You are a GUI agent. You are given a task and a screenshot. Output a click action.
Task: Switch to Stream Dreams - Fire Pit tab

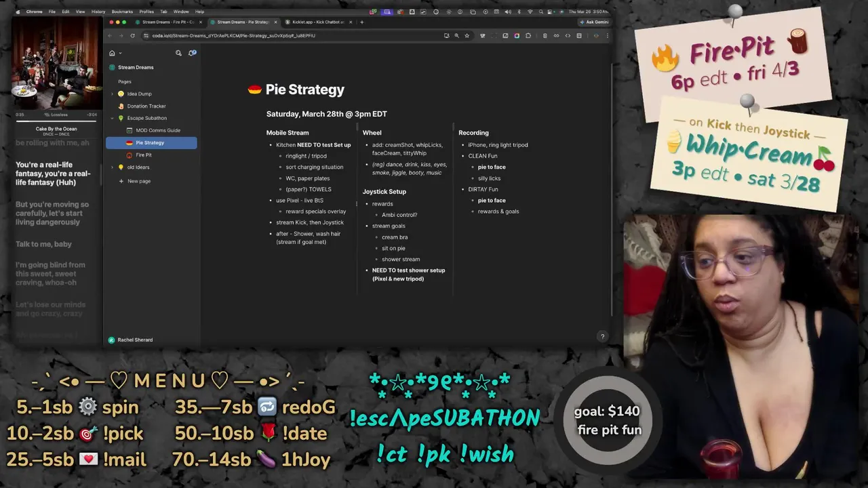pos(167,22)
